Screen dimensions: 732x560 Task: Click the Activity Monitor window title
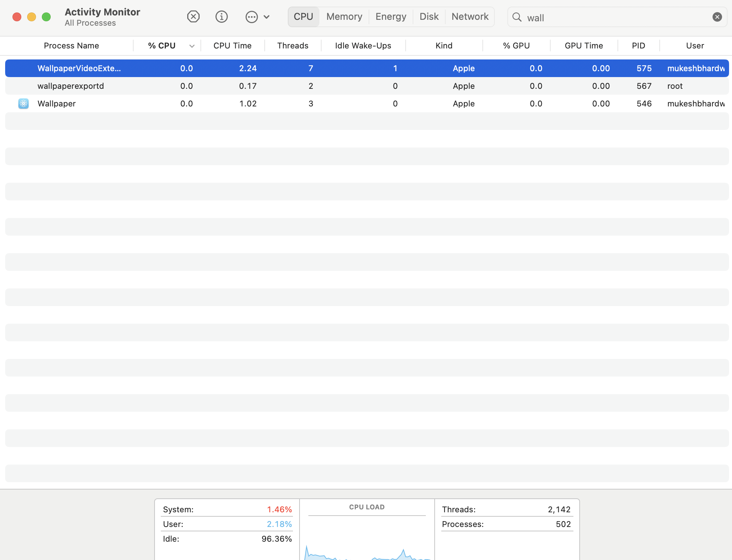coord(102,12)
